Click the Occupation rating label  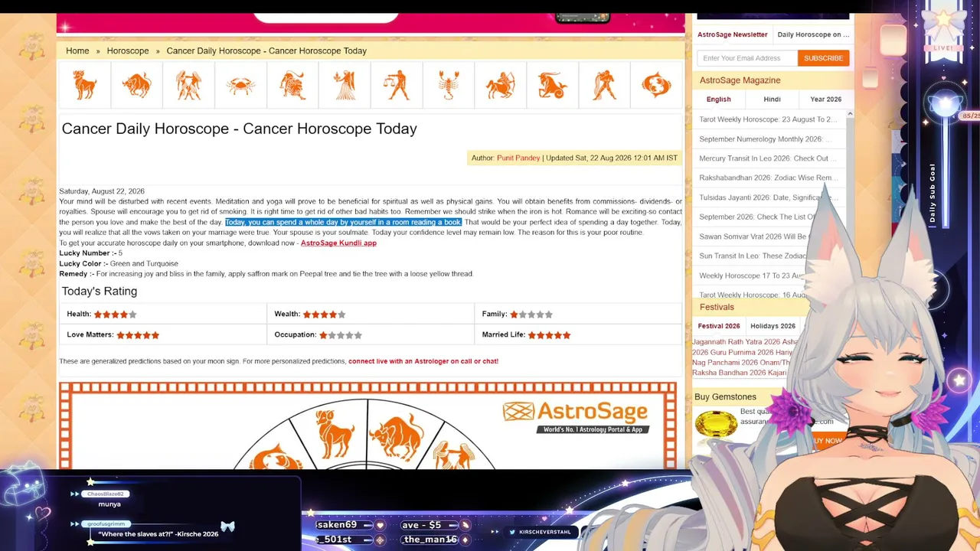296,334
